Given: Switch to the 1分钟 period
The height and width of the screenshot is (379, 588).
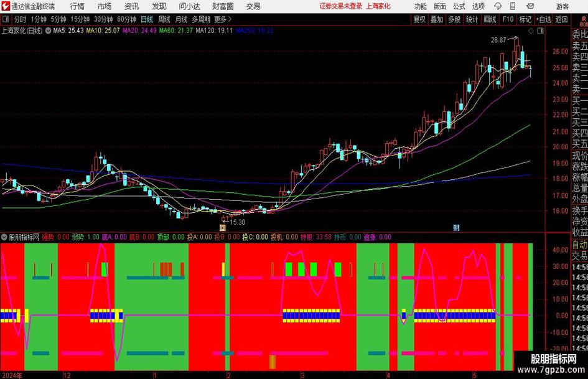Looking at the screenshot, I should (39, 19).
